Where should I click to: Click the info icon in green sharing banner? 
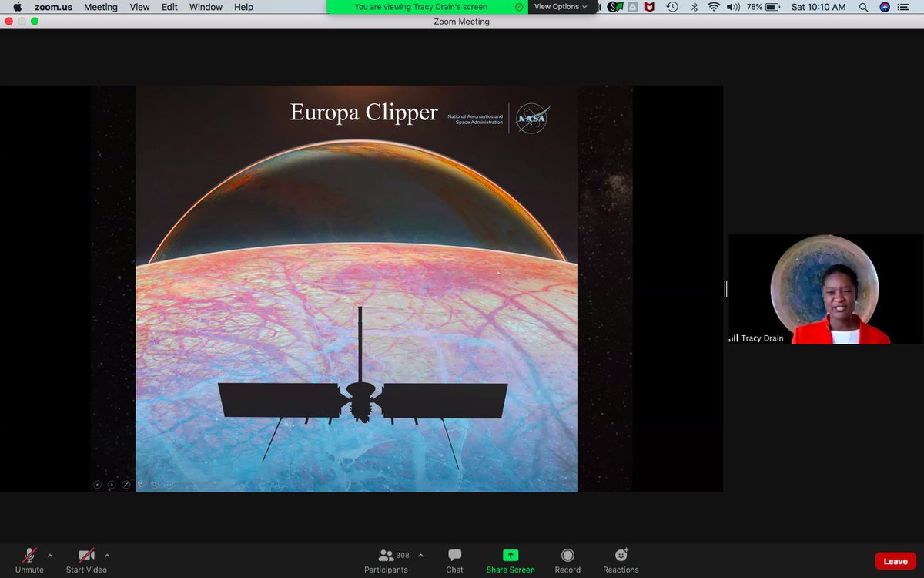519,7
